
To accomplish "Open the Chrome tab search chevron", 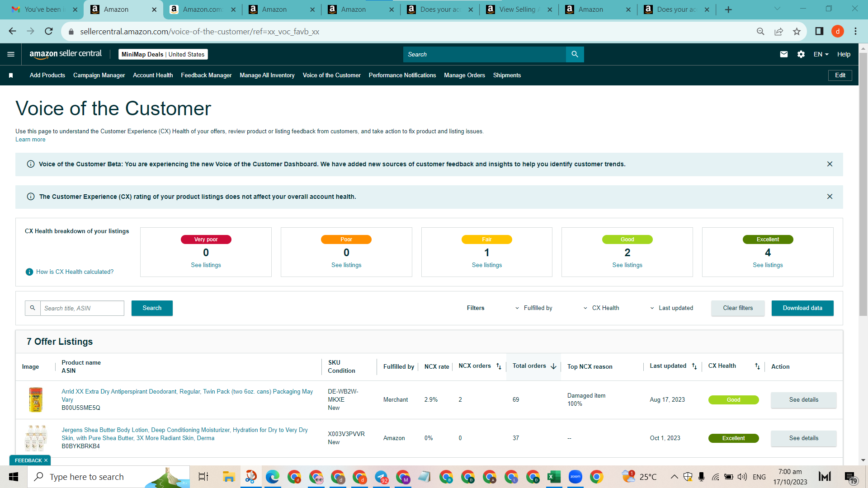I will tap(777, 9).
